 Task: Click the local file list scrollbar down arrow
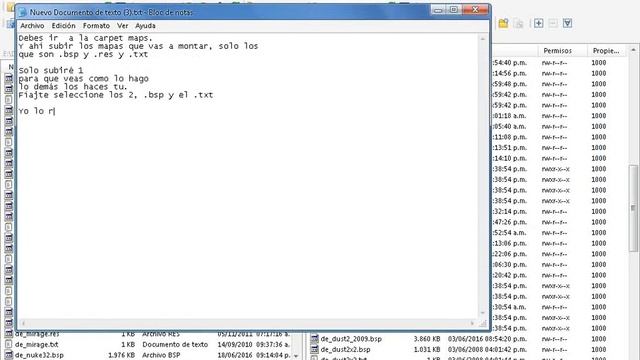pyautogui.click(x=296, y=356)
